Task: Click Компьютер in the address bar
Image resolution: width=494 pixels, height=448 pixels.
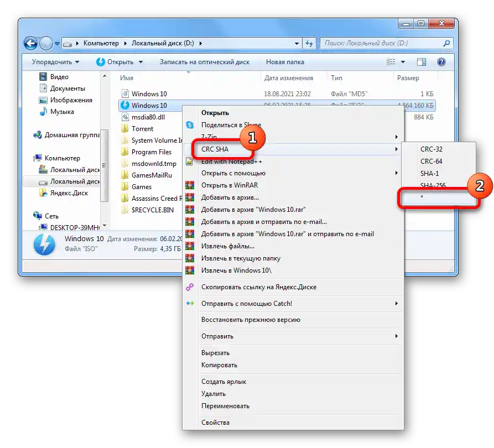Action: coord(101,43)
